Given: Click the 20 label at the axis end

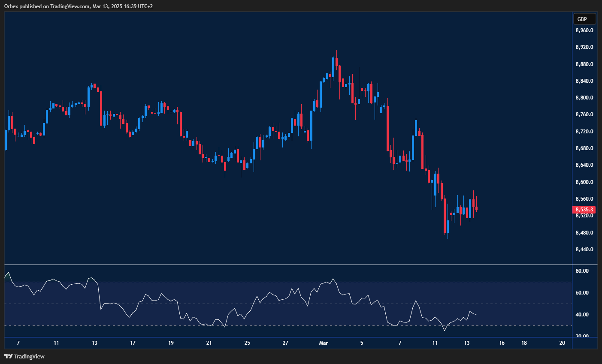Looking at the screenshot, I should coord(562,343).
